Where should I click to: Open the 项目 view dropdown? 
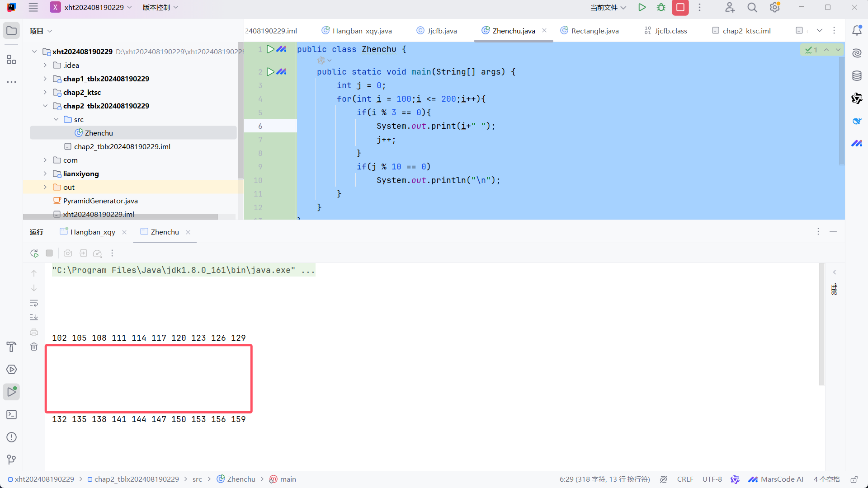pyautogui.click(x=41, y=31)
